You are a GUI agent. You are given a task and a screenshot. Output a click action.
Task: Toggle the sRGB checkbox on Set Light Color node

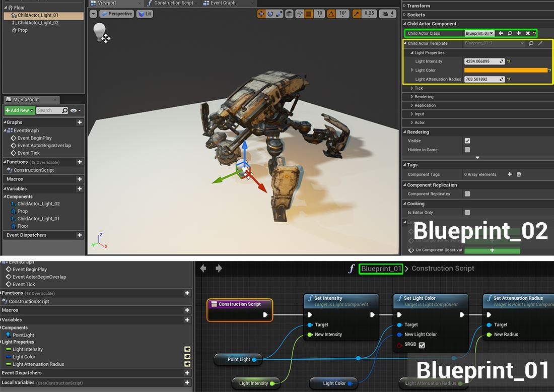pos(422,345)
